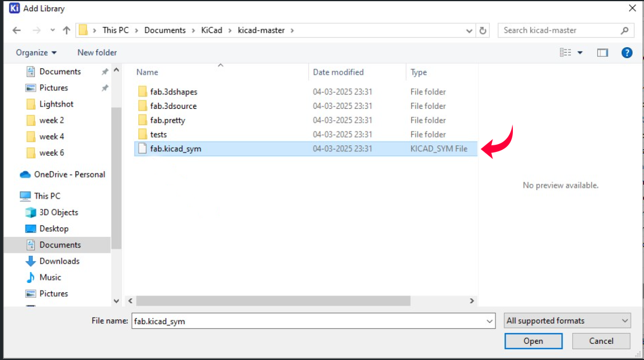Expand chevron after kicad-master breadcrumb
The width and height of the screenshot is (644, 360).
click(x=293, y=30)
